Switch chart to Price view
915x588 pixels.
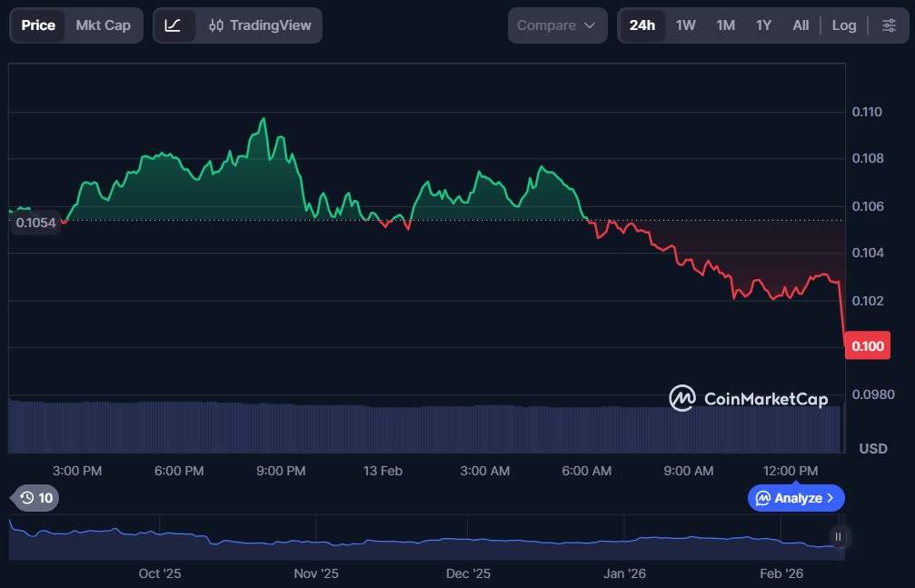[x=38, y=25]
